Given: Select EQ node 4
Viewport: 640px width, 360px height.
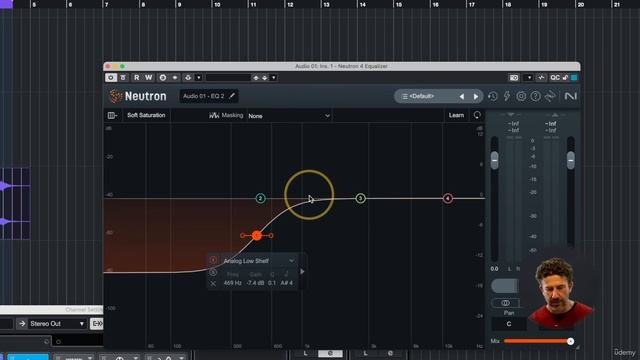Looking at the screenshot, I should 448,198.
